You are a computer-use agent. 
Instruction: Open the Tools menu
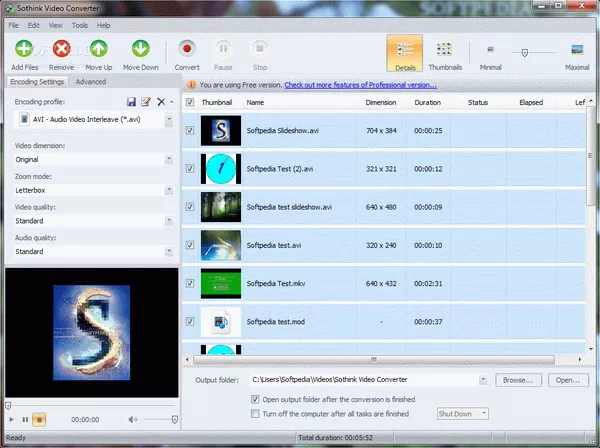pyautogui.click(x=80, y=25)
